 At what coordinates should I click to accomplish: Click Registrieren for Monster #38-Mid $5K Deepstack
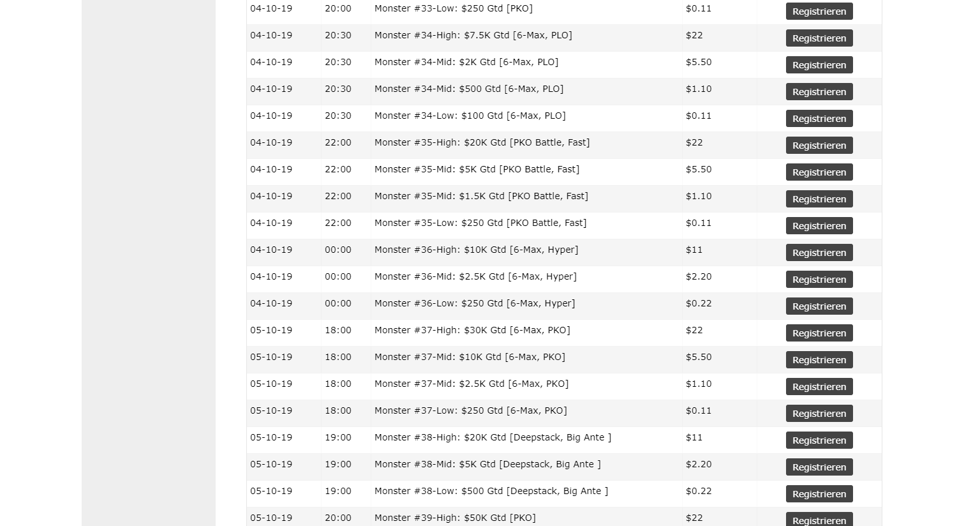click(x=819, y=467)
